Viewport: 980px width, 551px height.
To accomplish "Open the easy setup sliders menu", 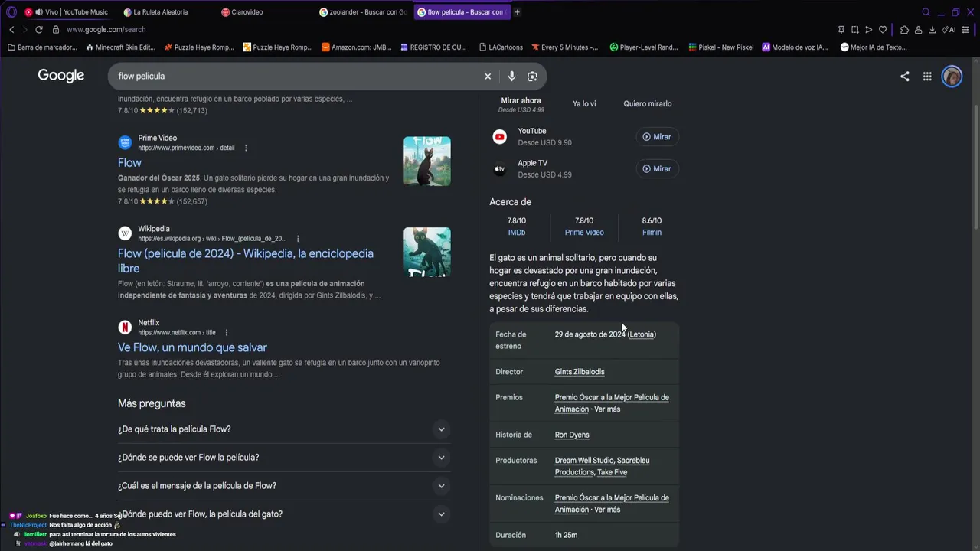I will pyautogui.click(x=965, y=30).
